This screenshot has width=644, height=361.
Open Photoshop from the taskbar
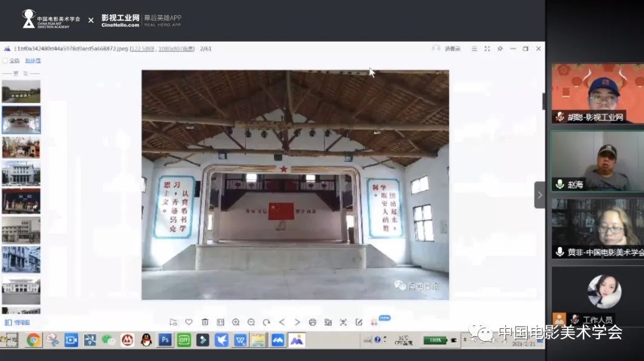point(164,340)
